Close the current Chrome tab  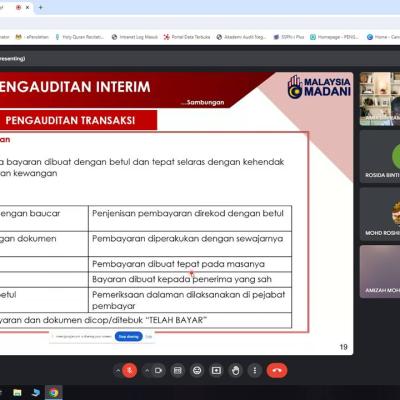(x=27, y=7)
